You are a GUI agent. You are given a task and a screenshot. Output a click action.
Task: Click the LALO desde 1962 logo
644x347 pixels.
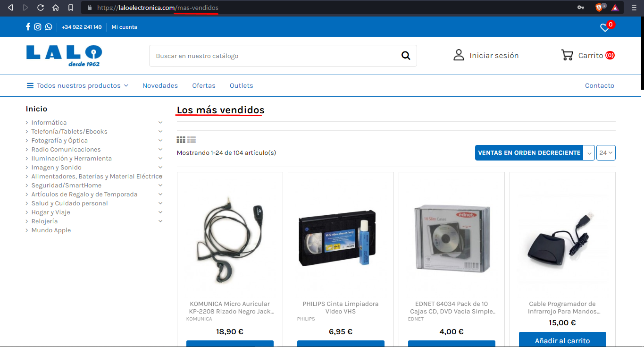[x=64, y=56]
